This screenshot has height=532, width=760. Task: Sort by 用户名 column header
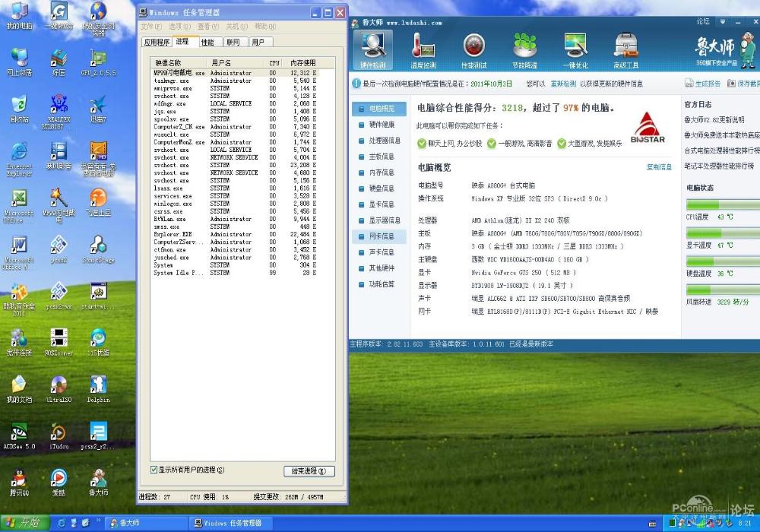(x=236, y=63)
